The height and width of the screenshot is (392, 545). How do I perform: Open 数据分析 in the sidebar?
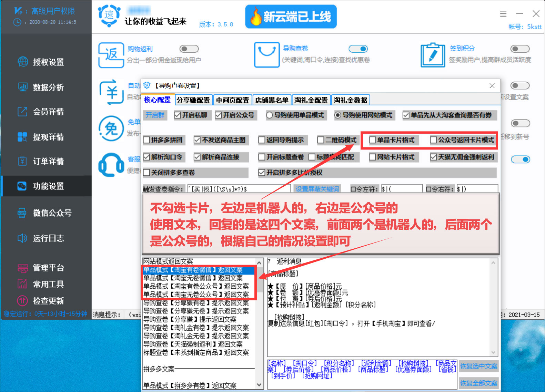[x=41, y=87]
